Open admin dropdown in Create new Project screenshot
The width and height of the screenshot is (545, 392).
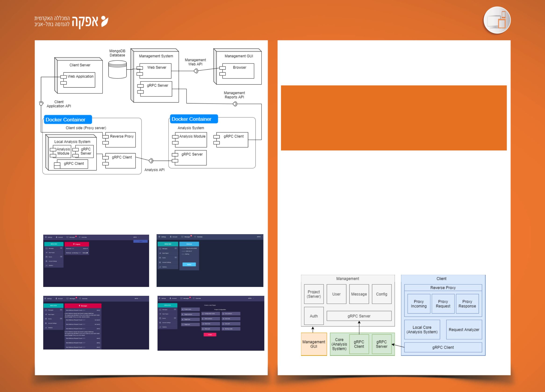(251, 298)
